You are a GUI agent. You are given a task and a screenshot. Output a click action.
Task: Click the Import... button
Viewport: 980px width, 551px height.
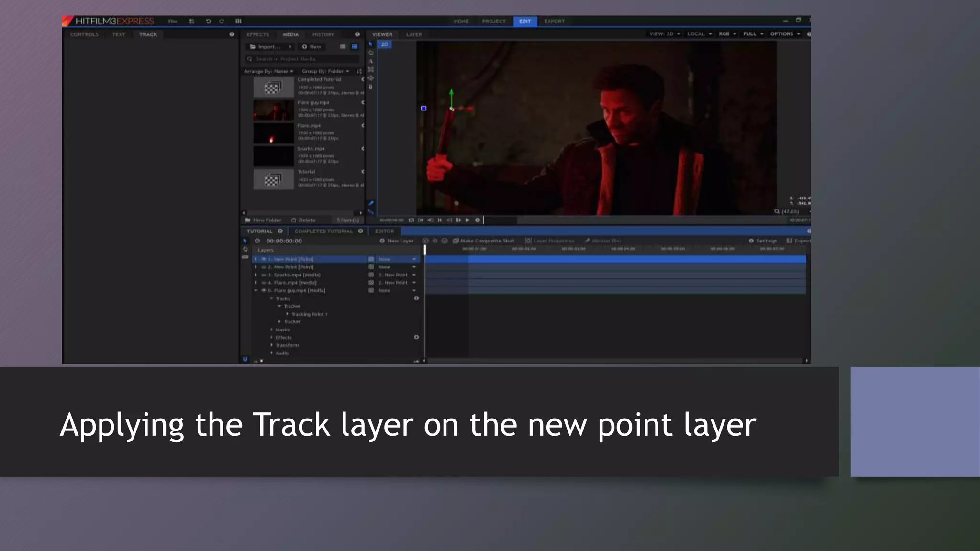pyautogui.click(x=266, y=47)
